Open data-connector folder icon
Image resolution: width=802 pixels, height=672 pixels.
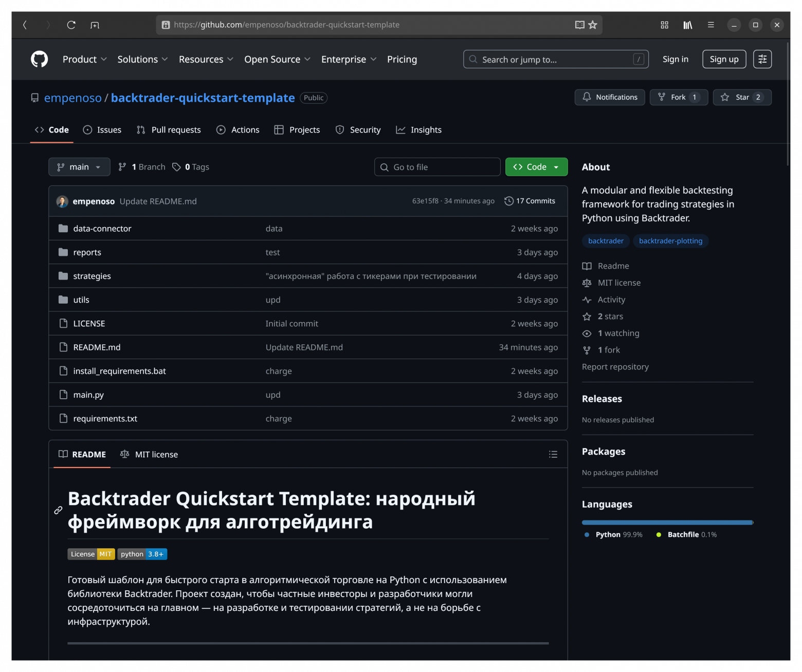coord(63,228)
